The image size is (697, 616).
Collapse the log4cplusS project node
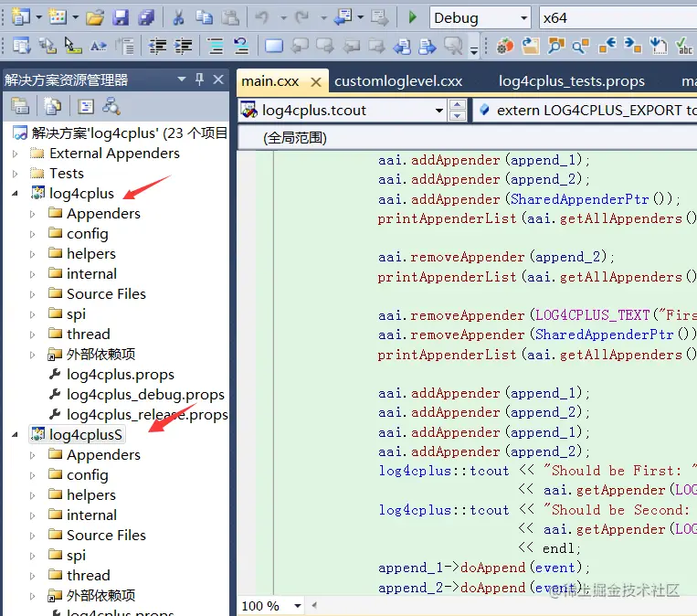(16, 434)
